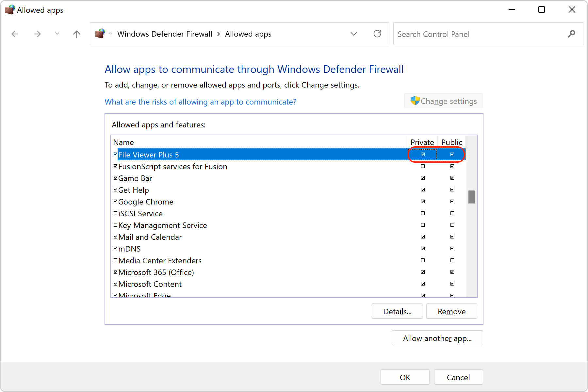Open recent locations chevron
Image resolution: width=588 pixels, height=392 pixels.
[57, 34]
